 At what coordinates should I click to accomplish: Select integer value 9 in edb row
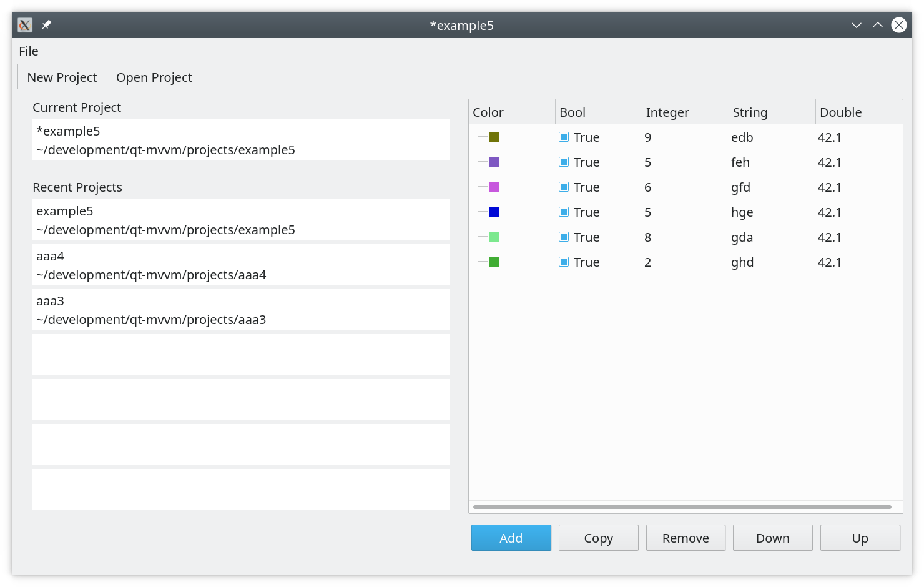coord(648,137)
